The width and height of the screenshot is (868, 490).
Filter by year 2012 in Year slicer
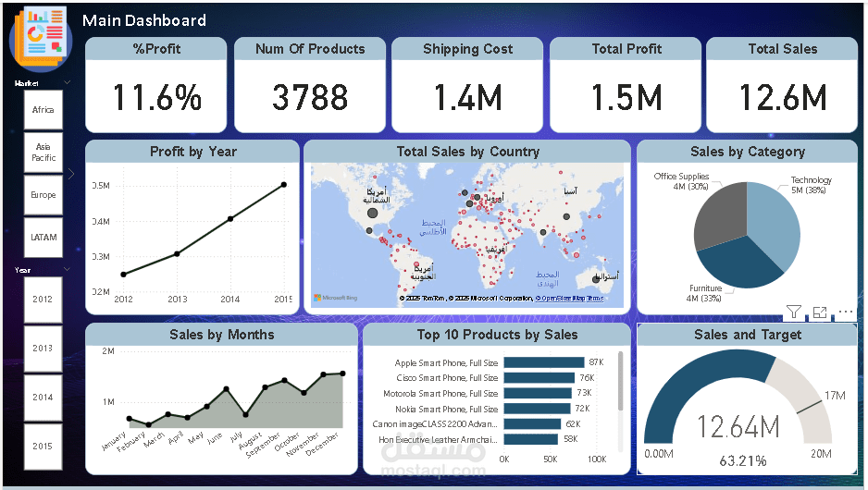tap(43, 300)
